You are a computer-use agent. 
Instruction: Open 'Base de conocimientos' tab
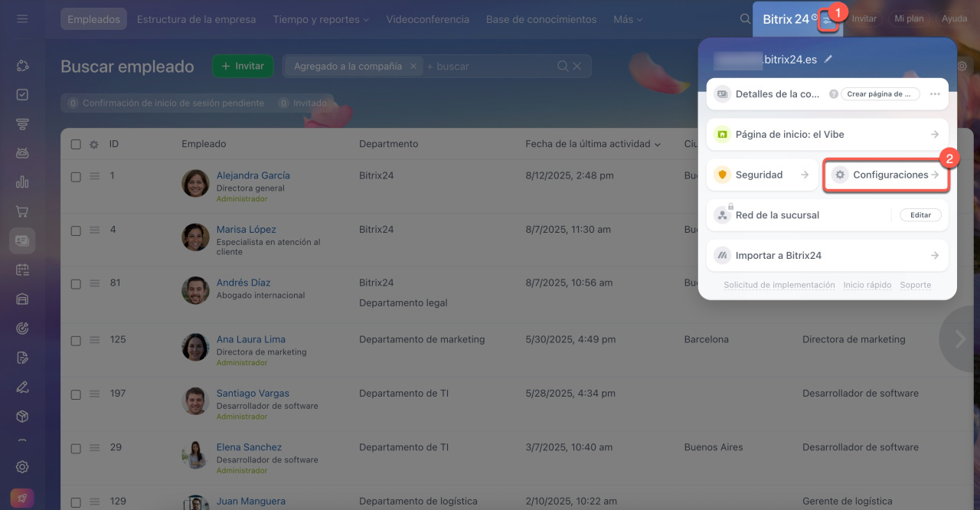[541, 19]
